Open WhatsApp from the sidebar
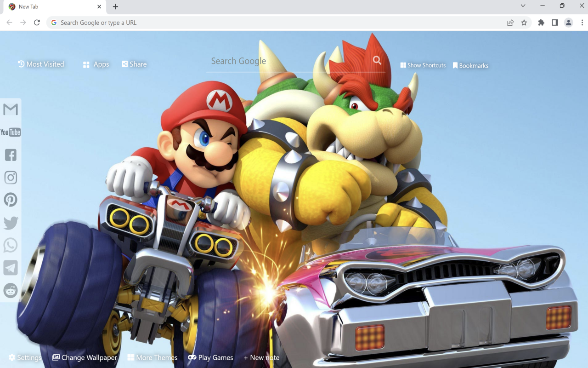The width and height of the screenshot is (588, 368). [11, 245]
